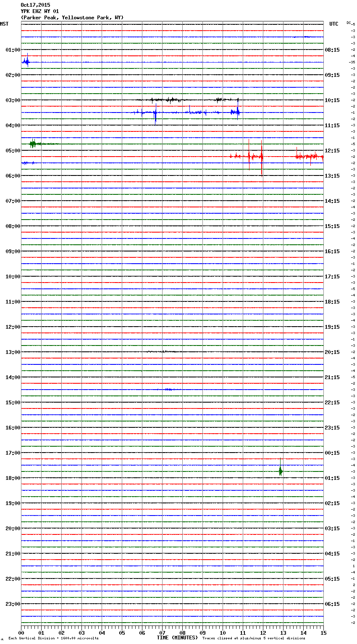Click the 18:15 UTC time label

click(332, 302)
